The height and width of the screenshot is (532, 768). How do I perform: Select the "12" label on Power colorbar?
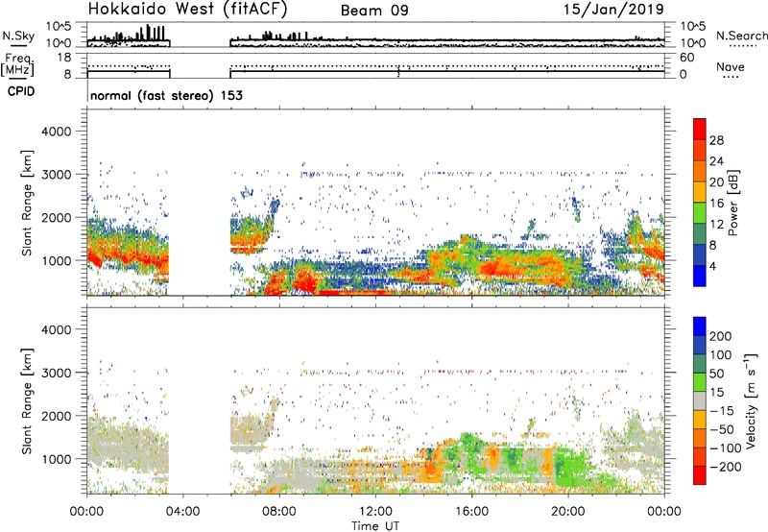pyautogui.click(x=716, y=225)
